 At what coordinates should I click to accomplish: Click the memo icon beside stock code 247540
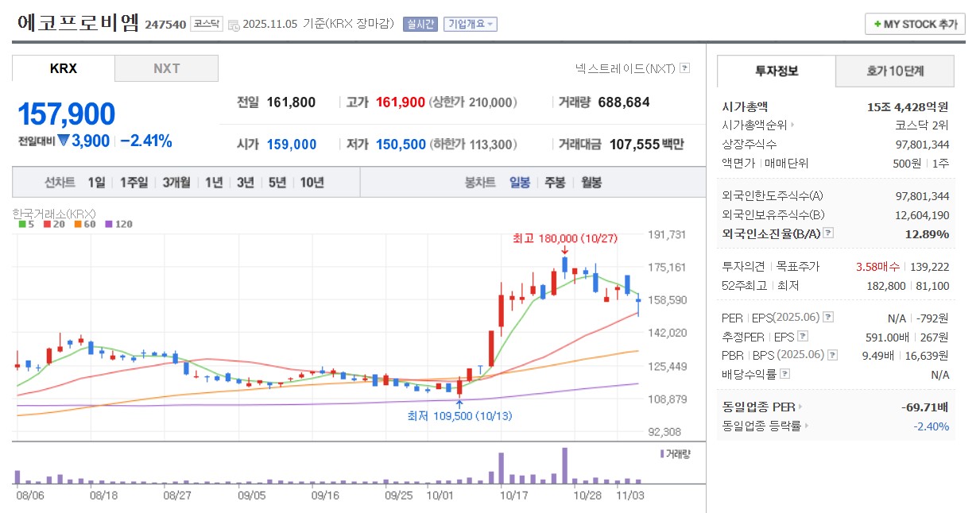pos(233,24)
